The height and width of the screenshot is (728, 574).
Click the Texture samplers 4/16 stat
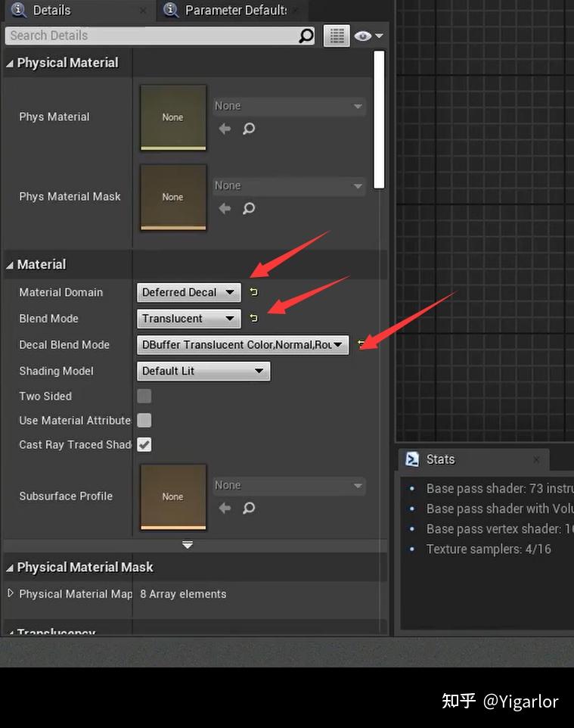pyautogui.click(x=489, y=549)
